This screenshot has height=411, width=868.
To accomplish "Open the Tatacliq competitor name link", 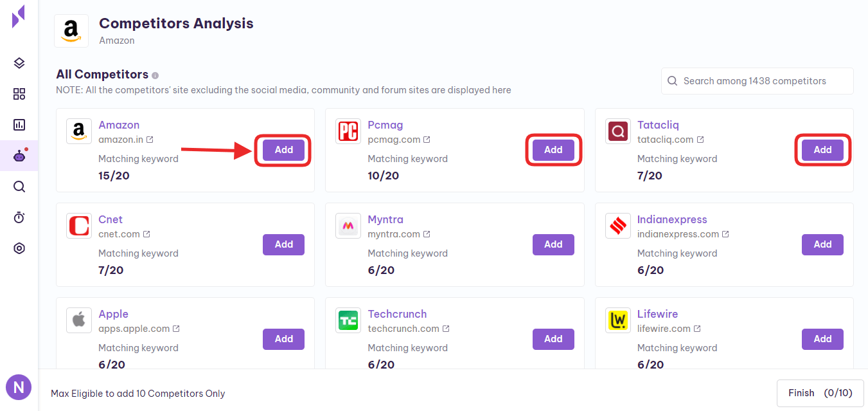I will [x=658, y=125].
